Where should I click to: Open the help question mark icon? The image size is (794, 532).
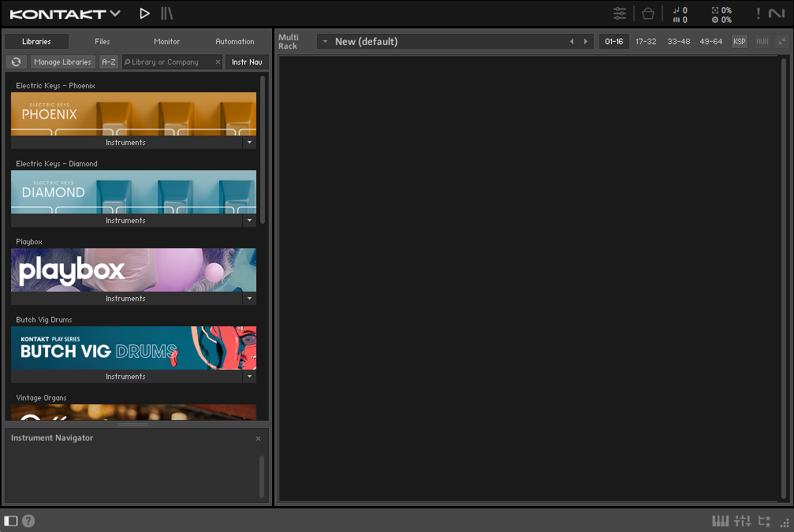tap(29, 520)
